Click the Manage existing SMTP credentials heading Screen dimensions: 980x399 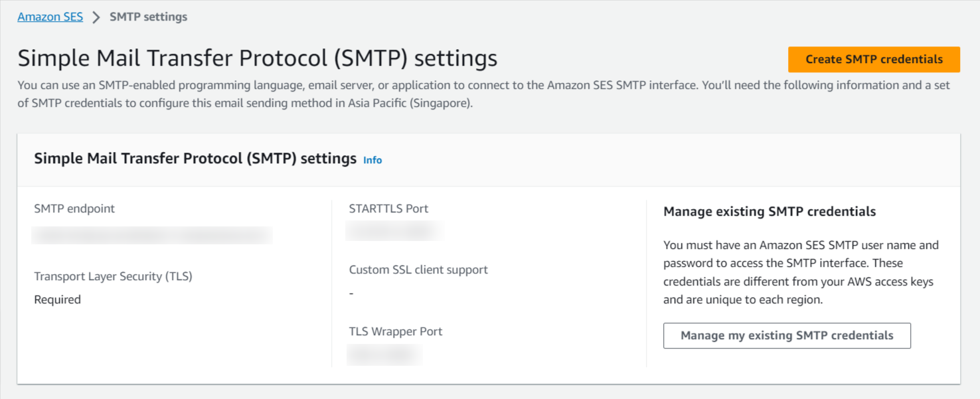[770, 212]
